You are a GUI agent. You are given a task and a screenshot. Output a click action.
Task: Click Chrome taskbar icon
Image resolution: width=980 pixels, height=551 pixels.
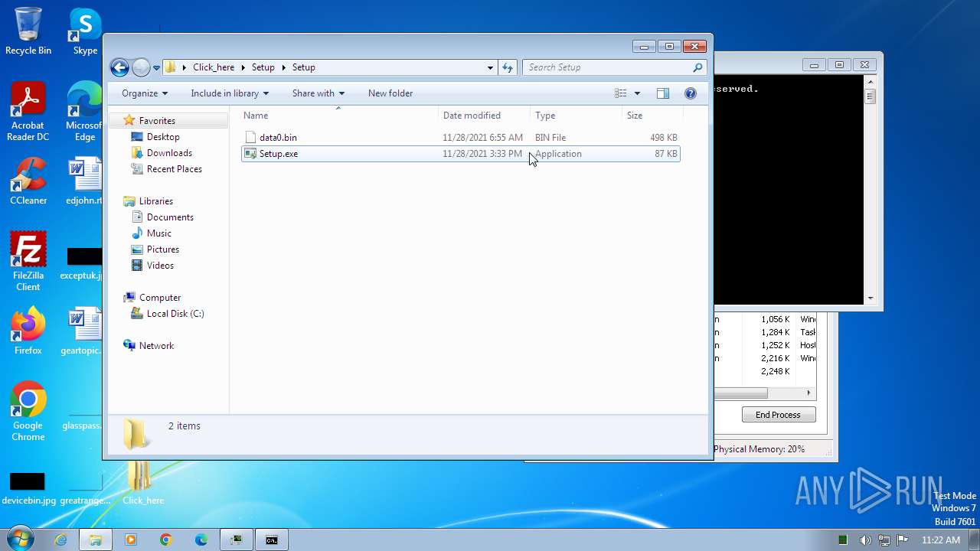coord(166,540)
